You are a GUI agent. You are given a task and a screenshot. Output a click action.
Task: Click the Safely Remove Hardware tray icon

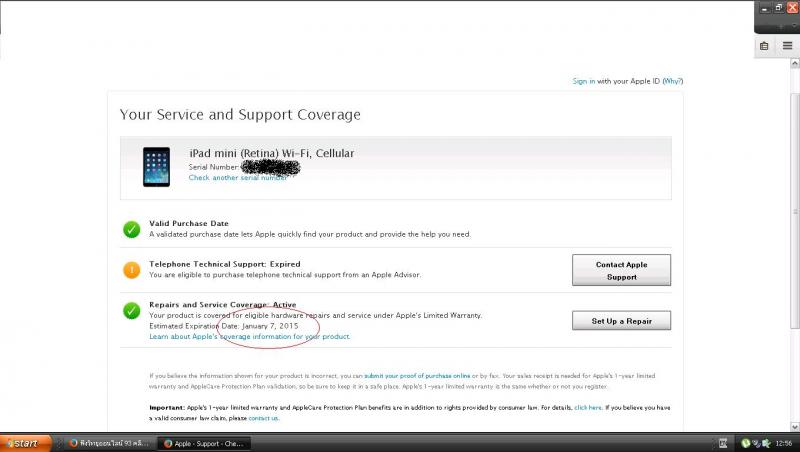(x=756, y=443)
